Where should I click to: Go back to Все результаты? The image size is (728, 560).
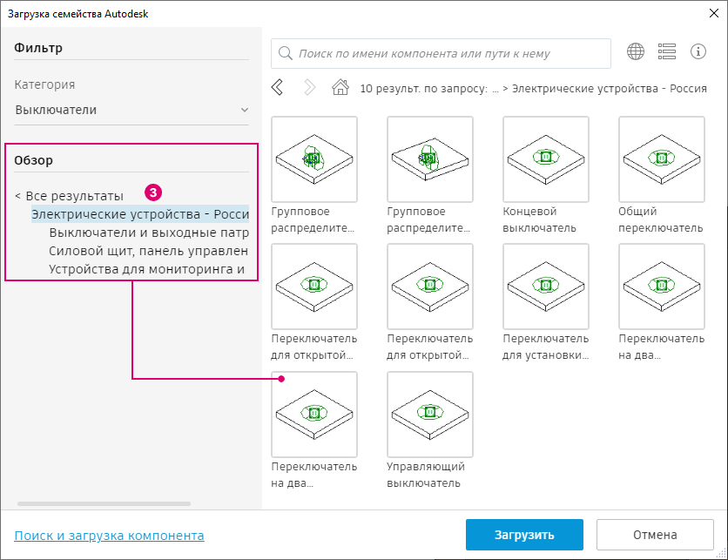coord(70,195)
